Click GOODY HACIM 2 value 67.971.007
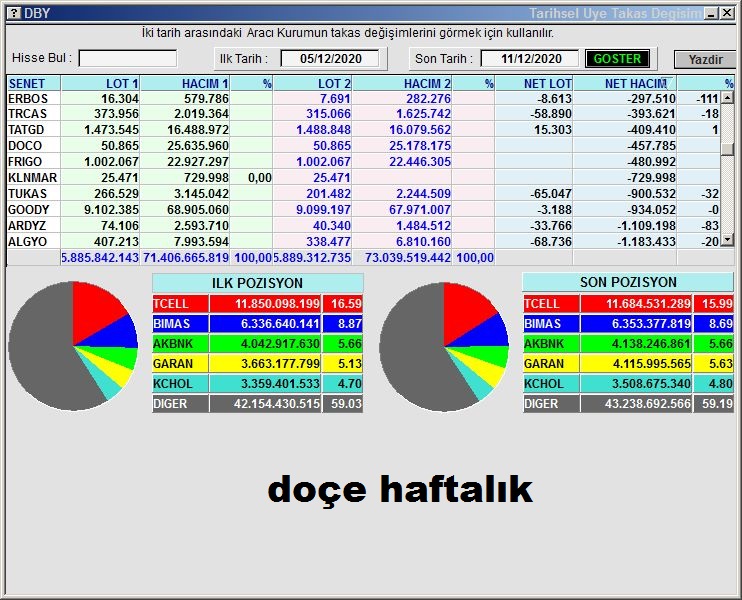This screenshot has height=600, width=742. coord(420,209)
